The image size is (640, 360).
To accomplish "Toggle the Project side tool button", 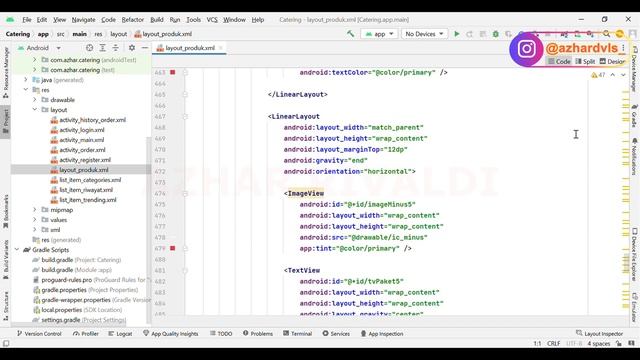I will (x=6, y=121).
